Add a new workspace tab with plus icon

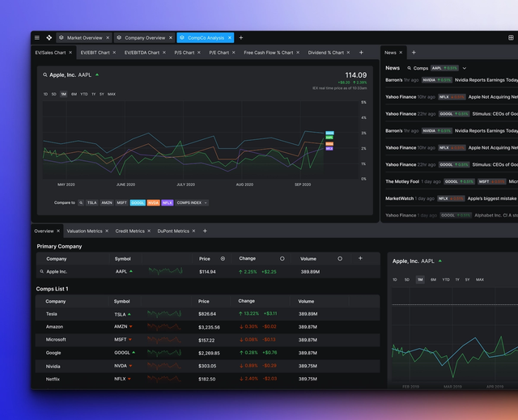tap(241, 38)
